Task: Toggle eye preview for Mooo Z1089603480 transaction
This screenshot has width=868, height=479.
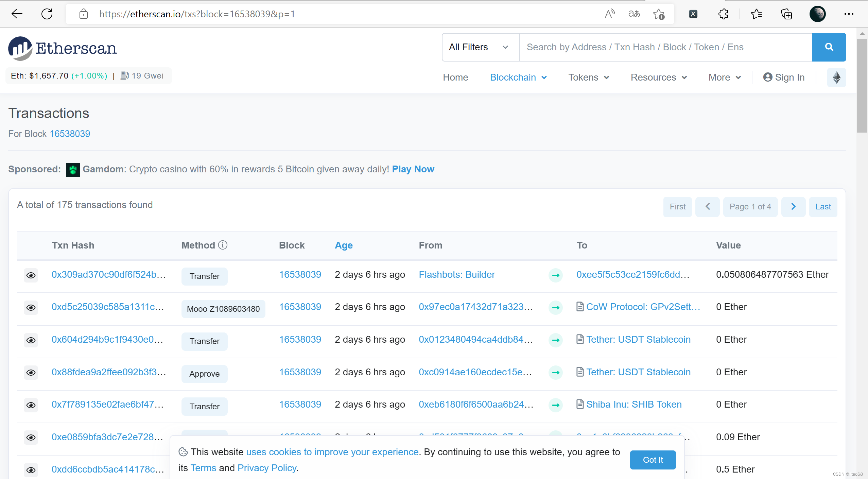Action: click(x=31, y=307)
